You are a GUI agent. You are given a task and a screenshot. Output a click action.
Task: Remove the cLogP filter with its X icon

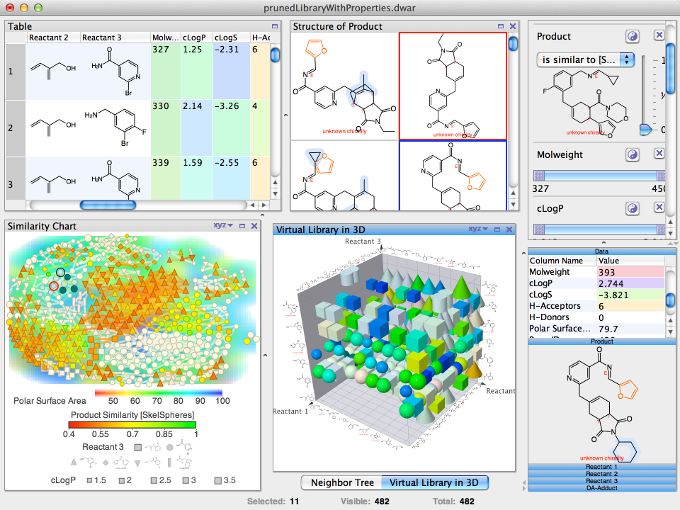point(659,208)
